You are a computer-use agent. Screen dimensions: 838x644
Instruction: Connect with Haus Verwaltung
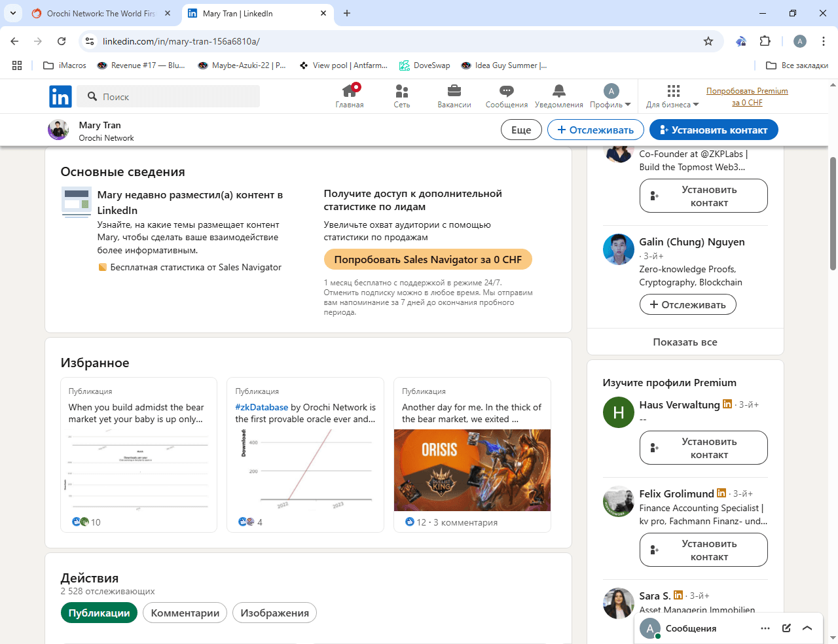(x=703, y=448)
